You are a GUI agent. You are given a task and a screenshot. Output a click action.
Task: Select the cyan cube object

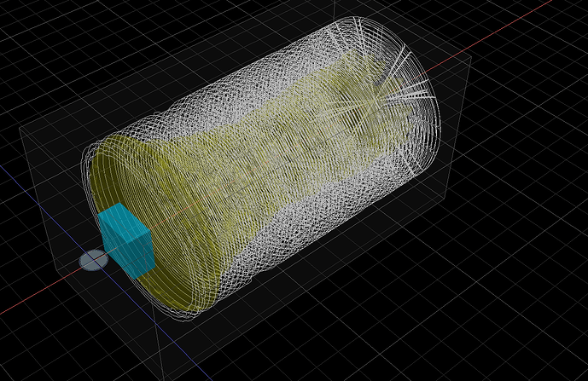tap(127, 241)
